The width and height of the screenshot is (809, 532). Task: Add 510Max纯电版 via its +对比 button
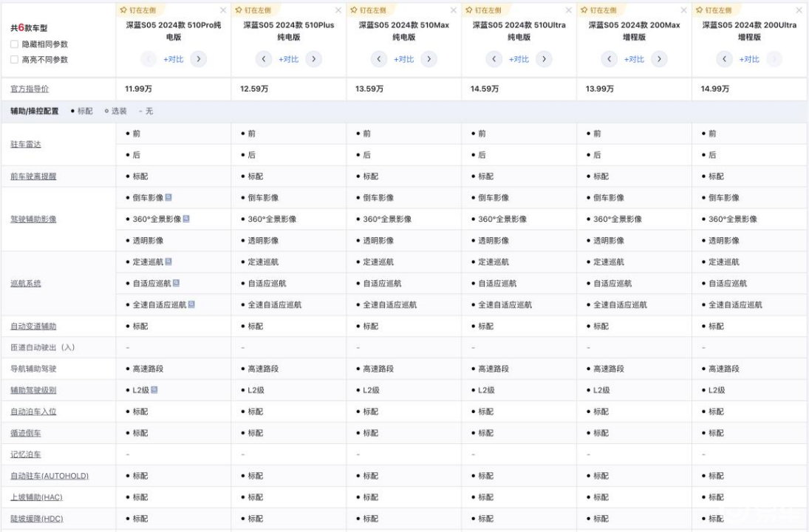point(403,59)
